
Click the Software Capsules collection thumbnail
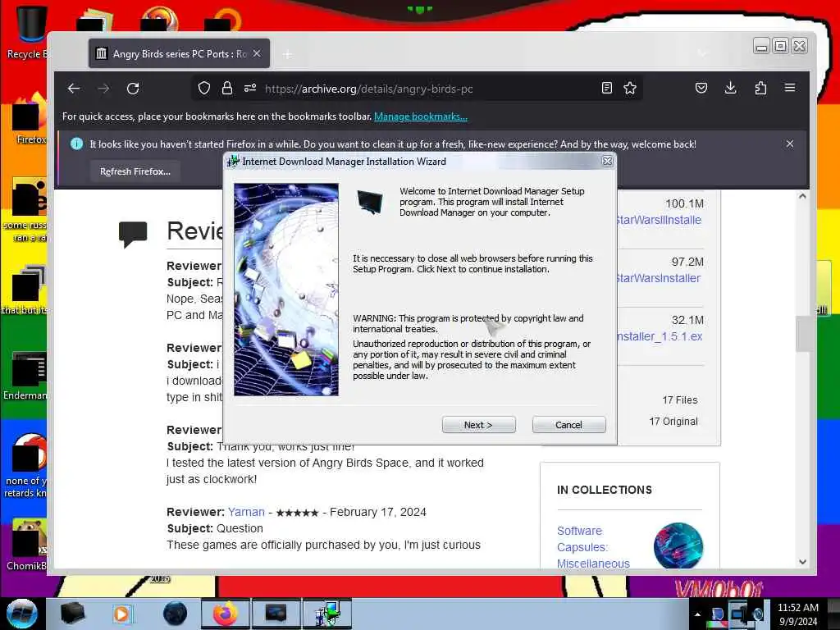coord(678,546)
